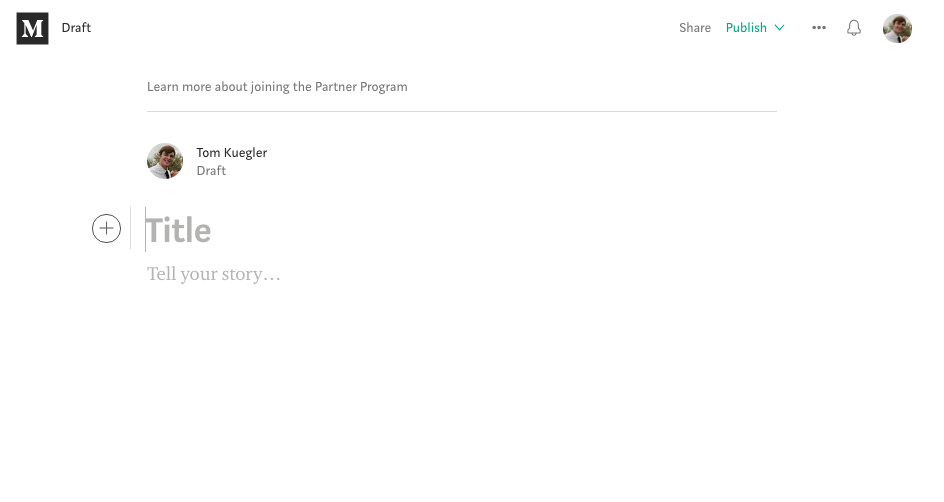Go to the Medium homepage via the logo
The width and height of the screenshot is (944, 502).
(x=33, y=28)
